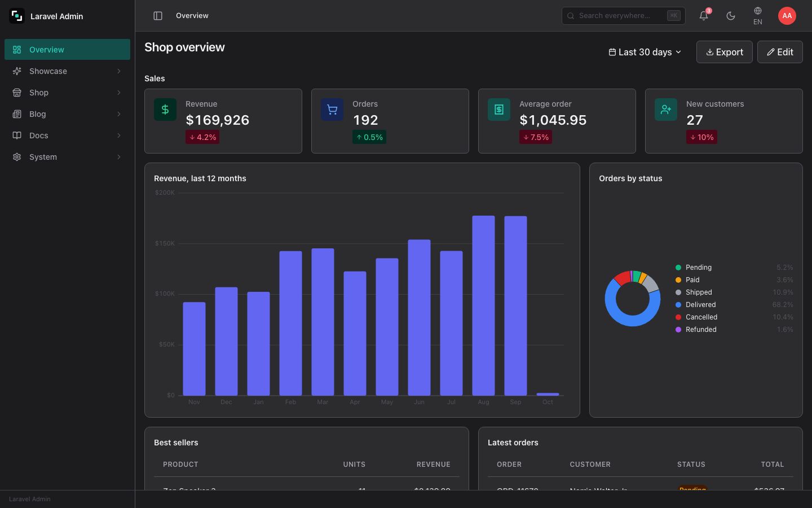Expand the Showcase menu chevron
Viewport: 812px width, 508px height.
click(119, 71)
